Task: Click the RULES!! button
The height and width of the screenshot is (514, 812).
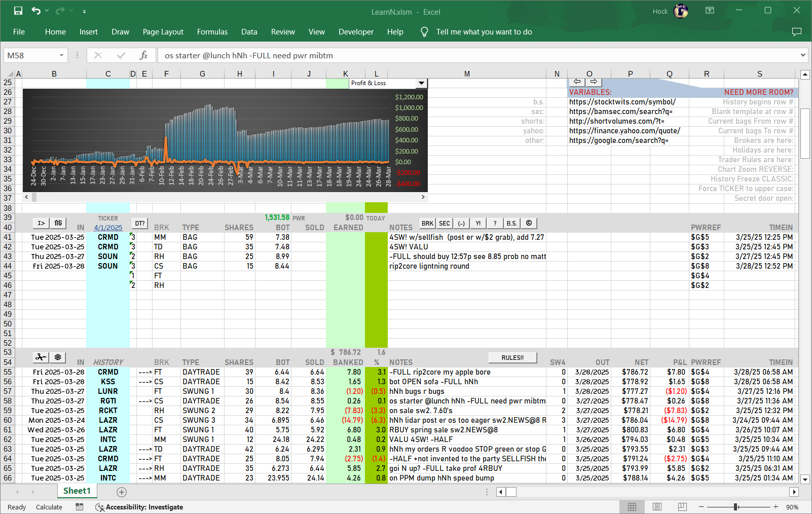Action: click(x=512, y=358)
